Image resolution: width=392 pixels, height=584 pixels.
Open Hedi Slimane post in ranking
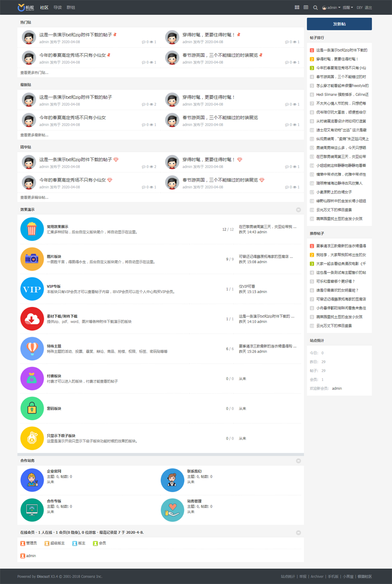pos(342,94)
